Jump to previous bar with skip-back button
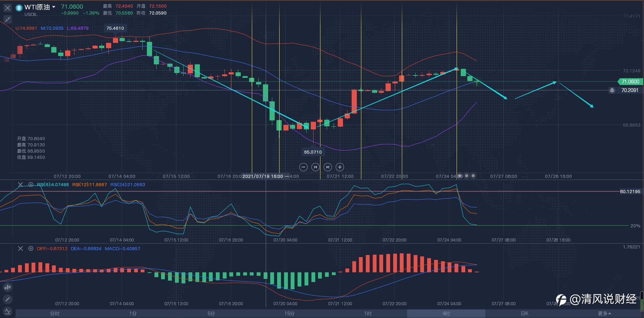The width and height of the screenshot is (644, 318). click(x=315, y=167)
